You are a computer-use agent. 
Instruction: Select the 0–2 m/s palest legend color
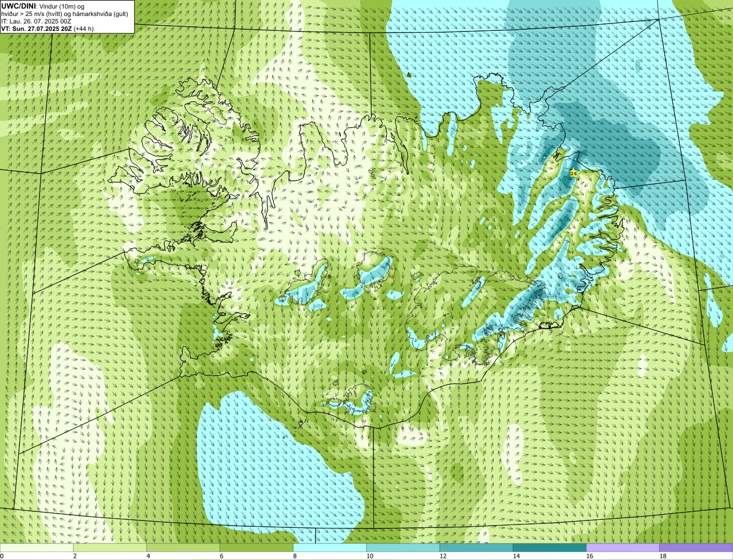click(37, 547)
